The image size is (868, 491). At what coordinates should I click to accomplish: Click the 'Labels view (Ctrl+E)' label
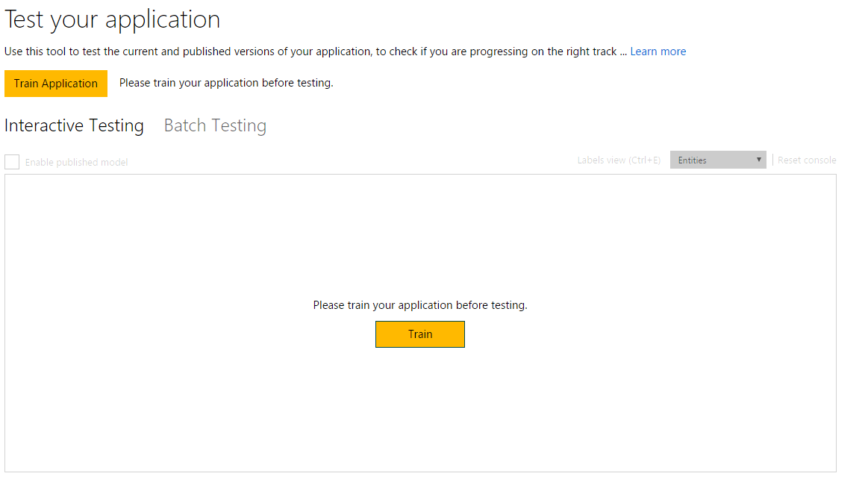619,160
